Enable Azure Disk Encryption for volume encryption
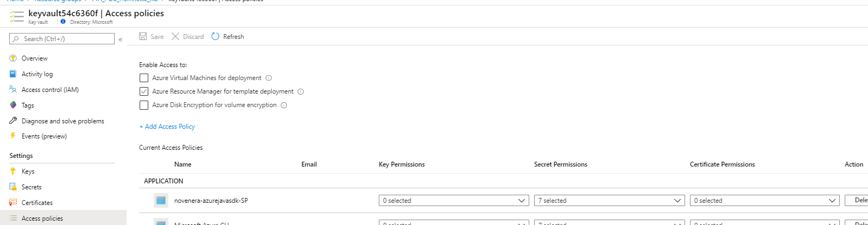Viewport: 868px width, 225px height. (x=144, y=105)
